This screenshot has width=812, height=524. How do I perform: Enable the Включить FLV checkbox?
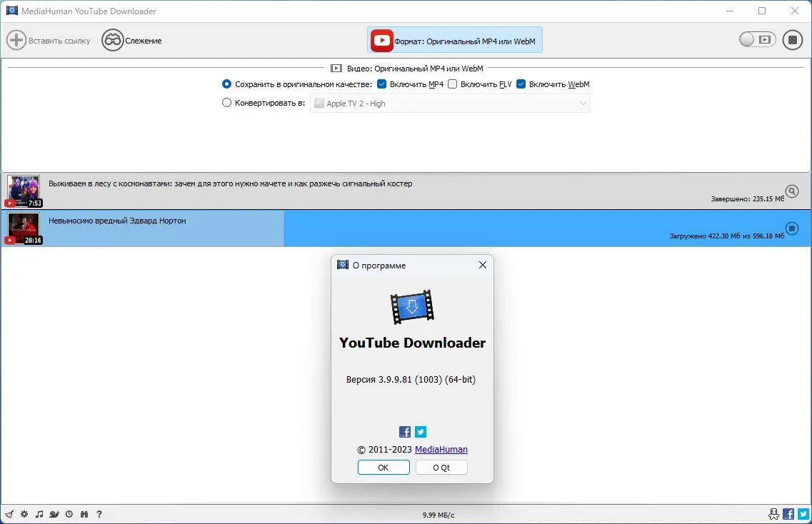point(452,84)
